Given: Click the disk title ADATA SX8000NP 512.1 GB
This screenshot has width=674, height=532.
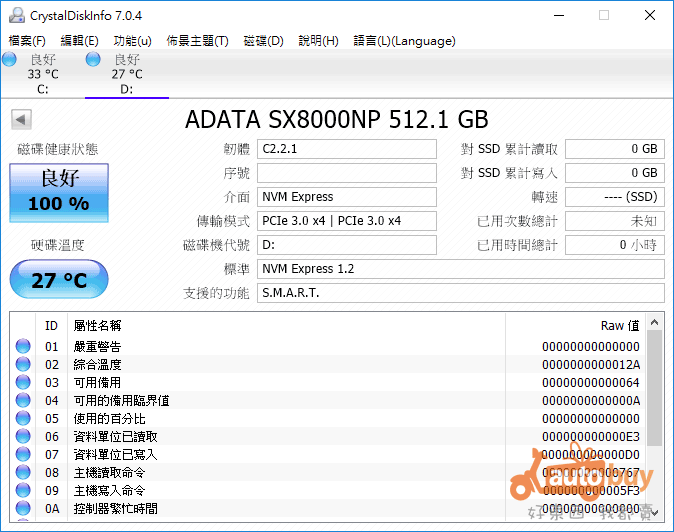Looking at the screenshot, I should tap(337, 119).
